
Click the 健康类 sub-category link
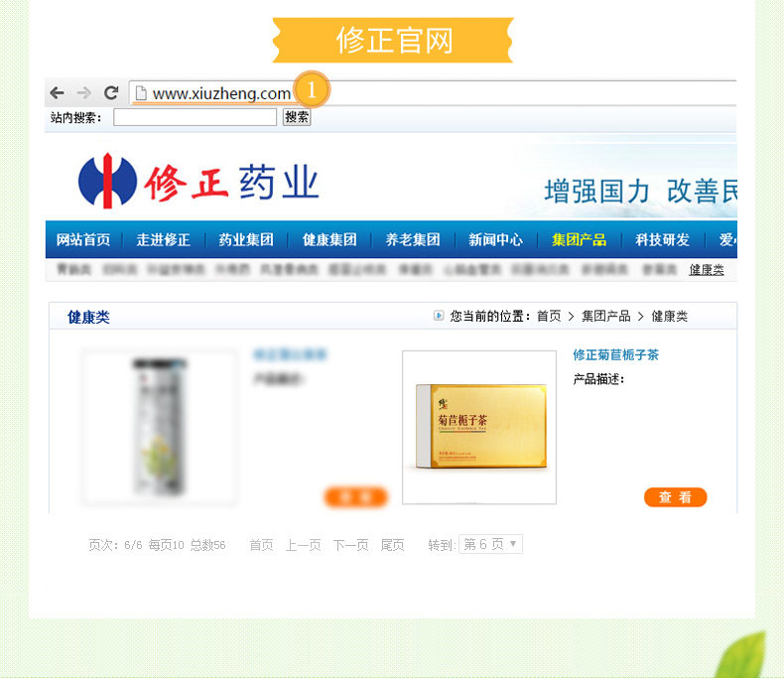click(x=706, y=270)
